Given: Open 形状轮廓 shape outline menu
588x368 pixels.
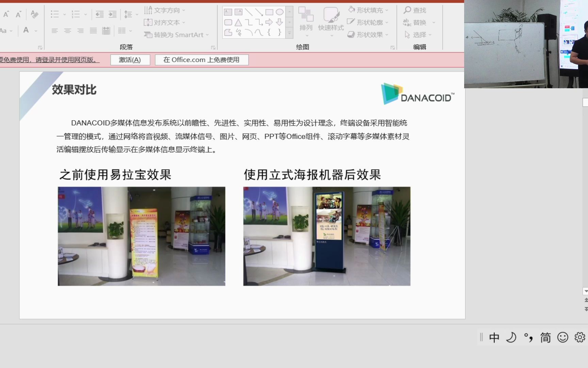Looking at the screenshot, I should pos(368,22).
